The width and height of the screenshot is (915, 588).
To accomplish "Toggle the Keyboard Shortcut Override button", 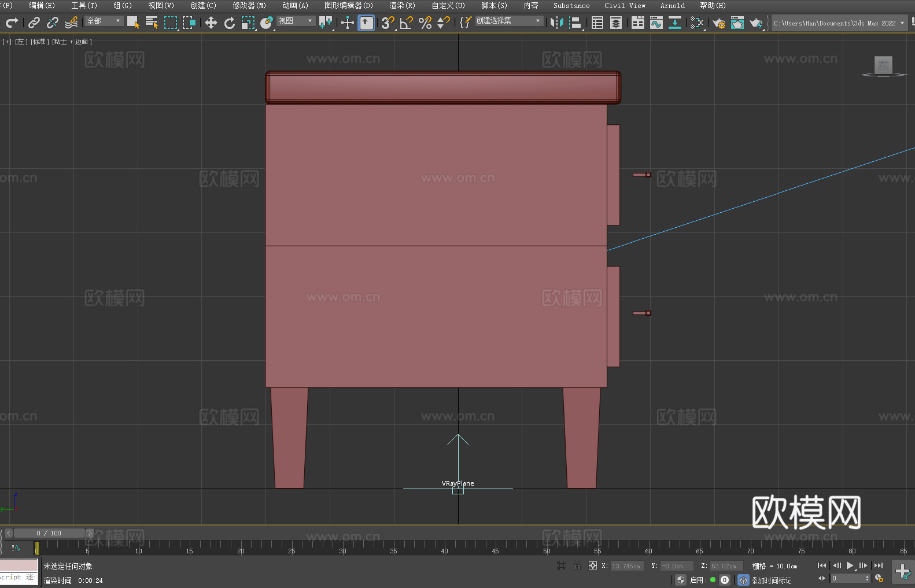I will coord(366,23).
